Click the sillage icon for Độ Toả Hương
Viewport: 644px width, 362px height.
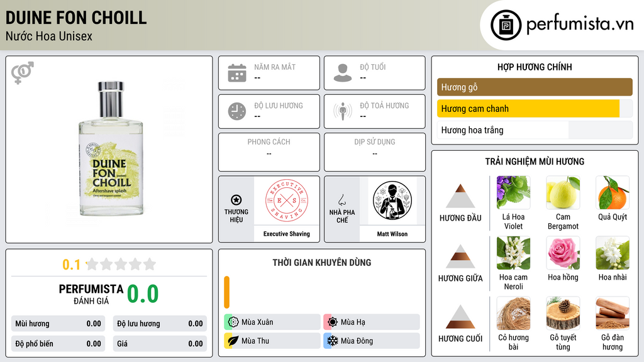click(x=343, y=111)
